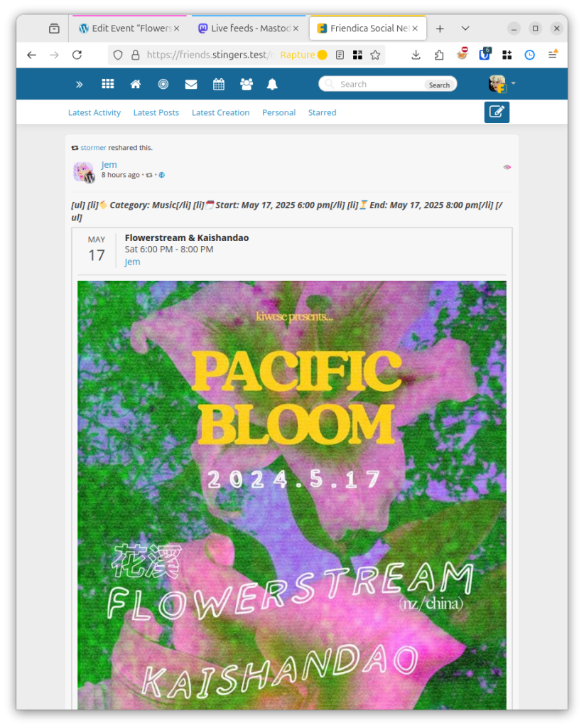Open stormer's profile link
This screenshot has width=584, height=728.
pos(93,148)
